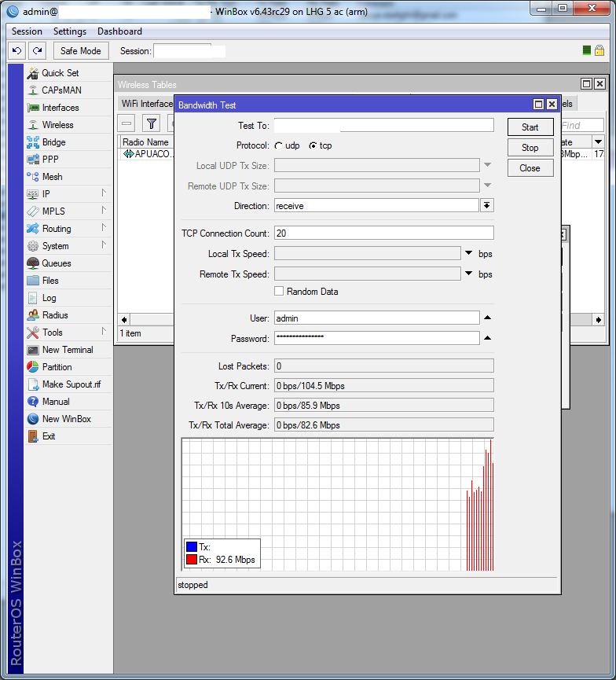Start the bandwidth test
The width and height of the screenshot is (616, 680).
coord(530,127)
